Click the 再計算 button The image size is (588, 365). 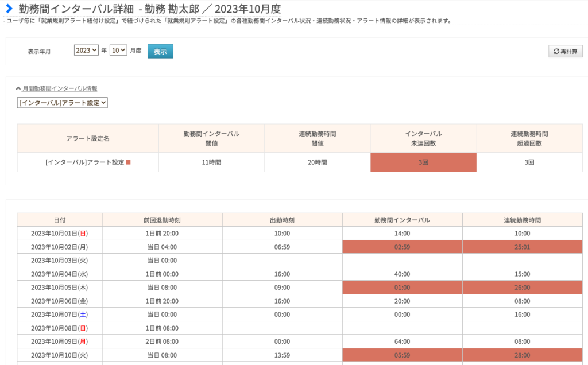click(566, 51)
